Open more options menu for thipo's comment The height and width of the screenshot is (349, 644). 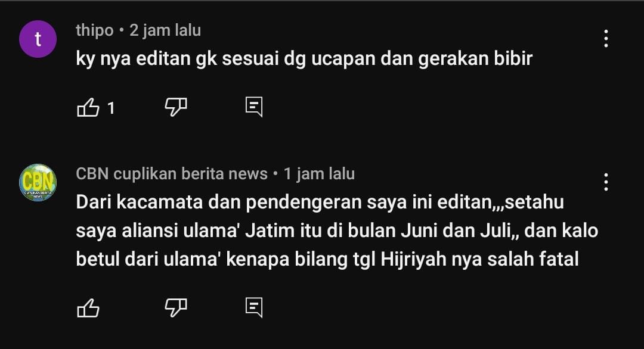click(x=606, y=39)
